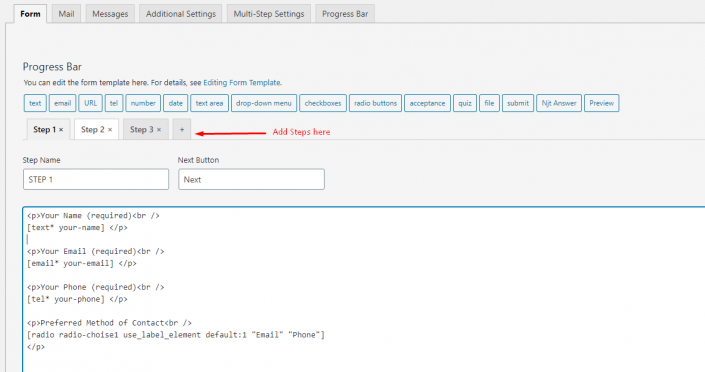Open the Mail tab

66,14
